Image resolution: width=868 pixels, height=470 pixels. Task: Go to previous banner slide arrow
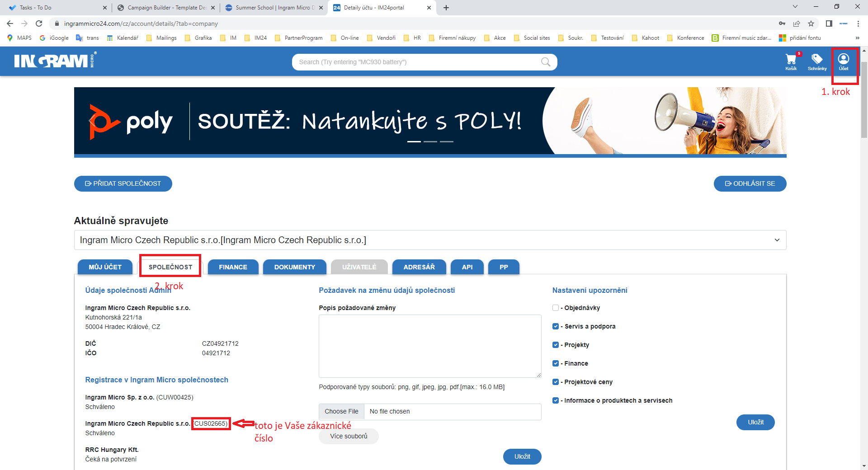coord(92,121)
